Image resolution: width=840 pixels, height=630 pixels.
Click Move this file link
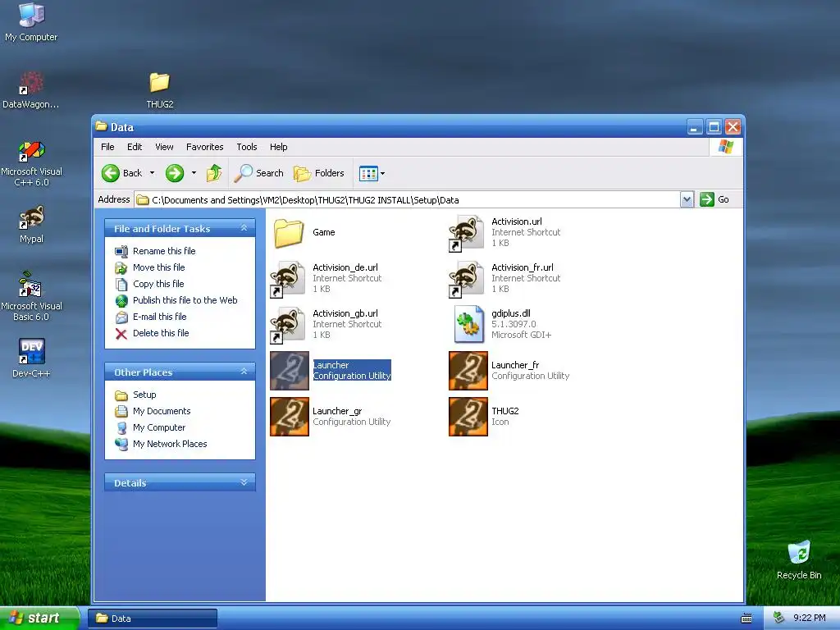pyautogui.click(x=158, y=267)
